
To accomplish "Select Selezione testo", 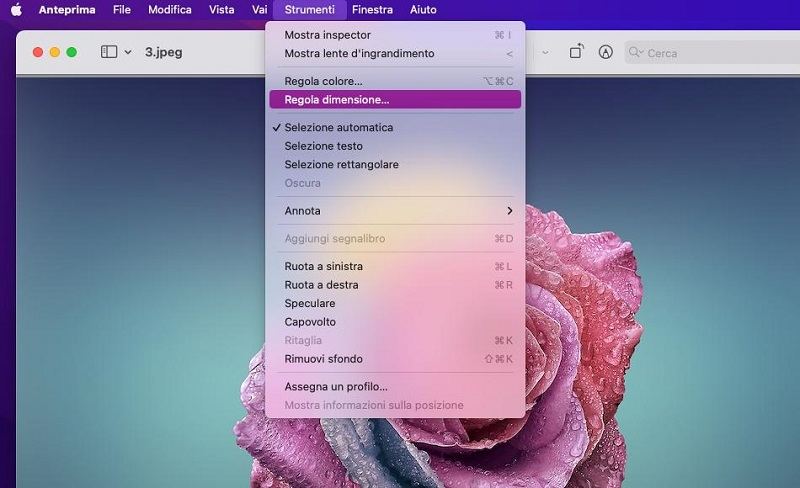I will point(395,146).
